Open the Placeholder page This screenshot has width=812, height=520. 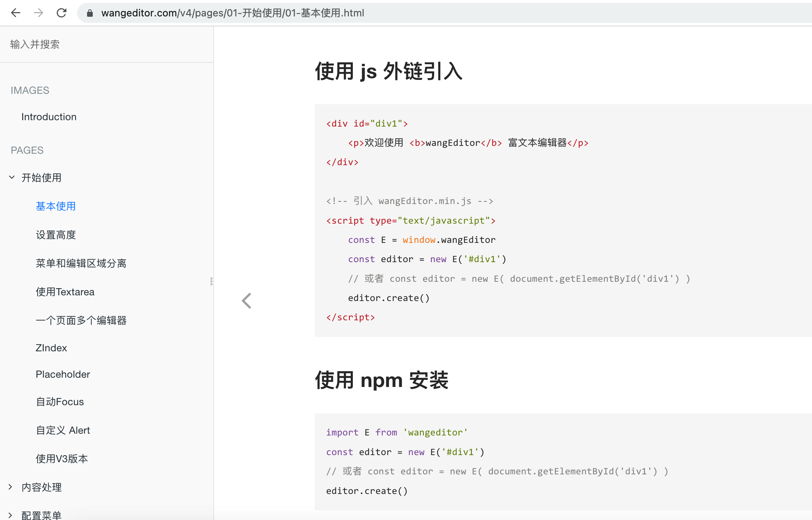point(63,374)
